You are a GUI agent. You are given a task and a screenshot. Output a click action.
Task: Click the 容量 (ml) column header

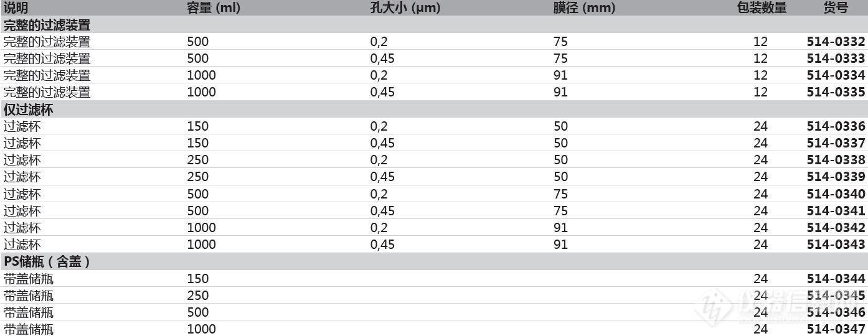[214, 8]
